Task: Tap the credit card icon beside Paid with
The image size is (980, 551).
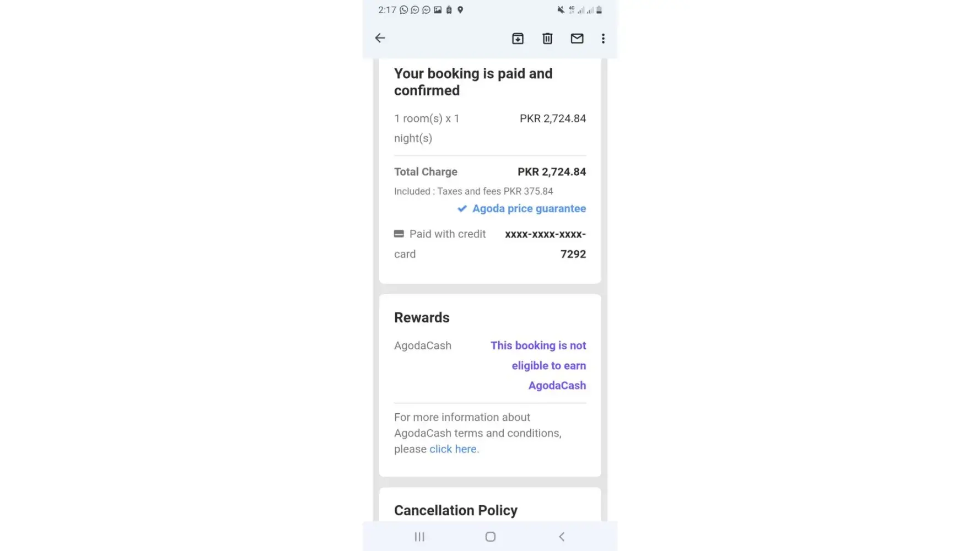Action: 399,234
